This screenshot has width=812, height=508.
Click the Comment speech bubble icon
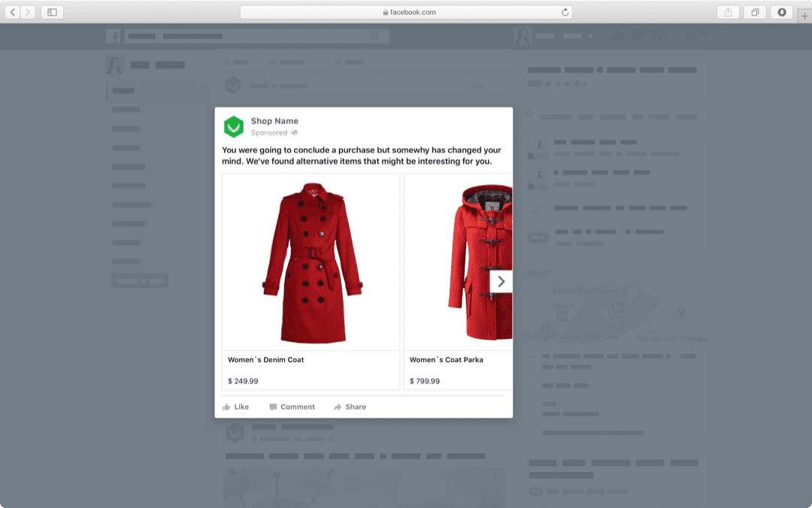coord(272,407)
